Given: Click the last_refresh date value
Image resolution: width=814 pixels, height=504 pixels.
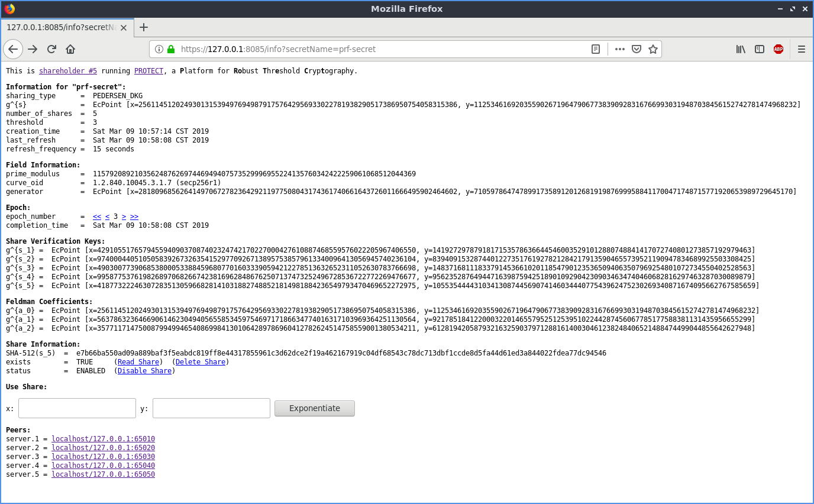Looking at the screenshot, I should [151, 140].
